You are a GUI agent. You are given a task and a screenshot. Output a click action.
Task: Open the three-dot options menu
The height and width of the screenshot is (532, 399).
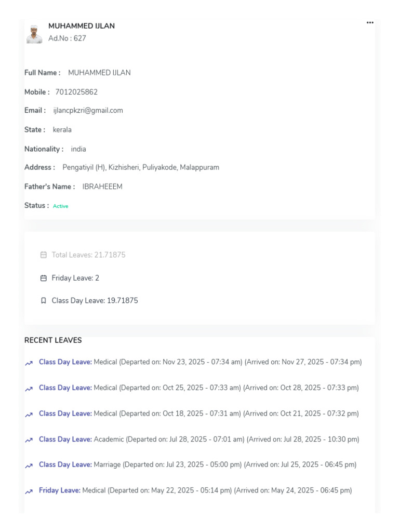370,23
